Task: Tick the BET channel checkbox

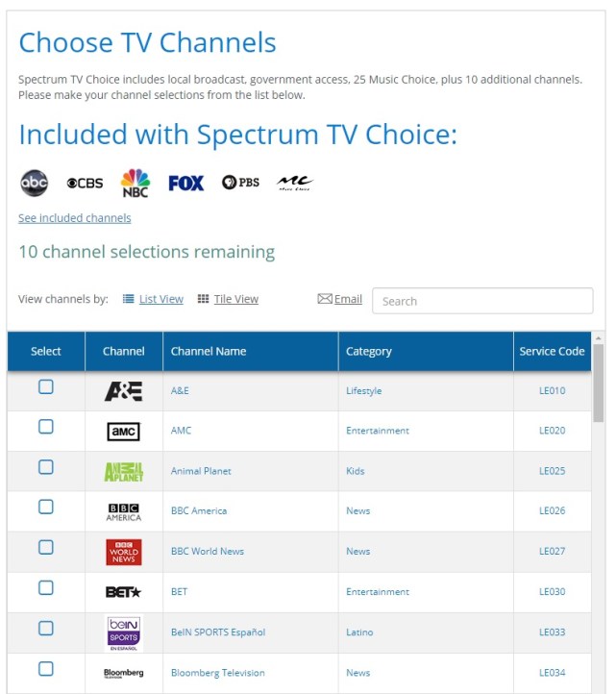Action: pyautogui.click(x=45, y=588)
